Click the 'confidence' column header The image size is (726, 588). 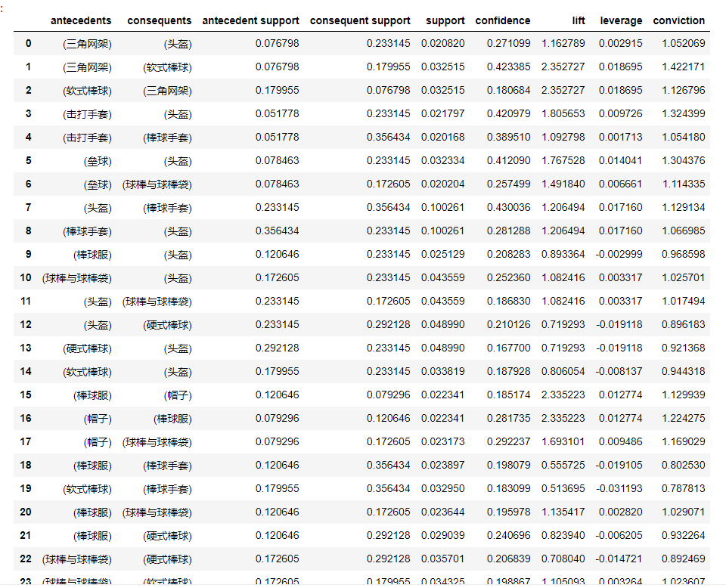(503, 21)
